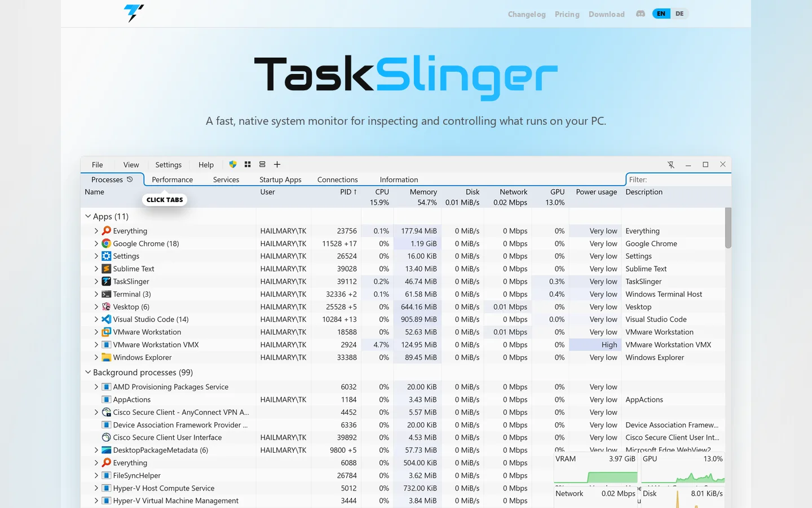Select the stacked rows view icon
The image size is (812, 508).
point(262,164)
